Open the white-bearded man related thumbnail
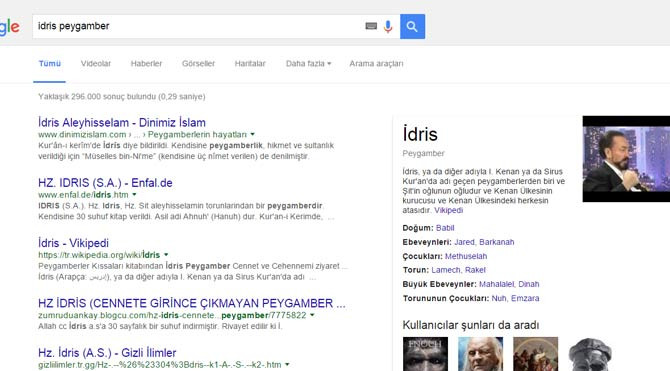The width and height of the screenshot is (670, 371). (x=480, y=354)
